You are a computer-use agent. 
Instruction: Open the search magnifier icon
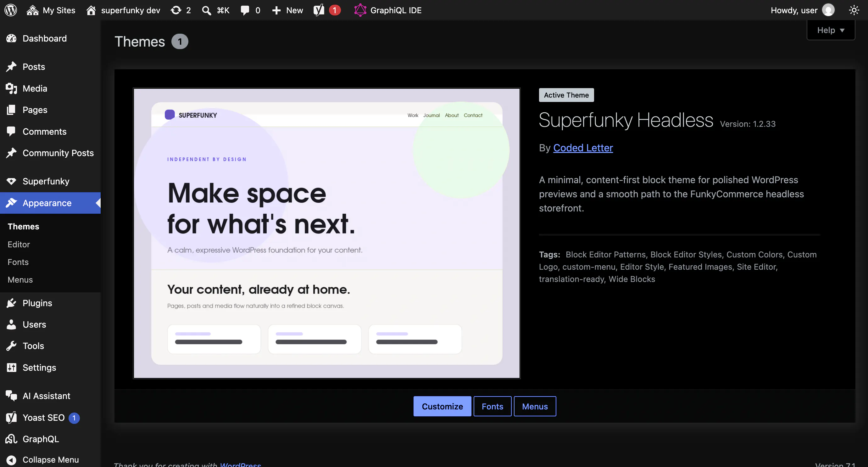207,10
